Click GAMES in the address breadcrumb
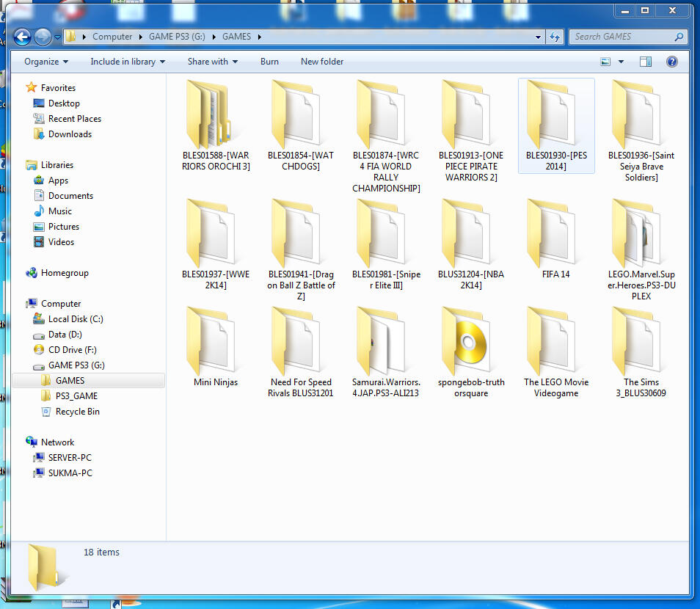 click(236, 37)
